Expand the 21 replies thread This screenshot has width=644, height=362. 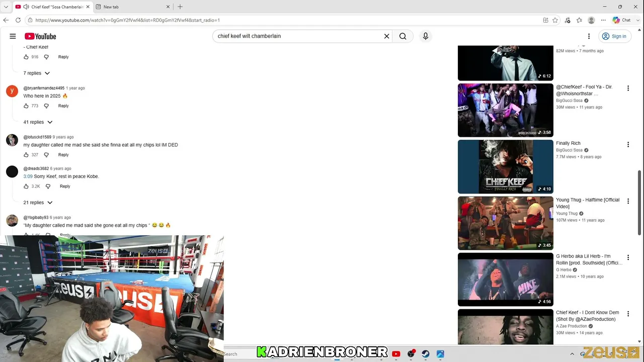(x=38, y=203)
